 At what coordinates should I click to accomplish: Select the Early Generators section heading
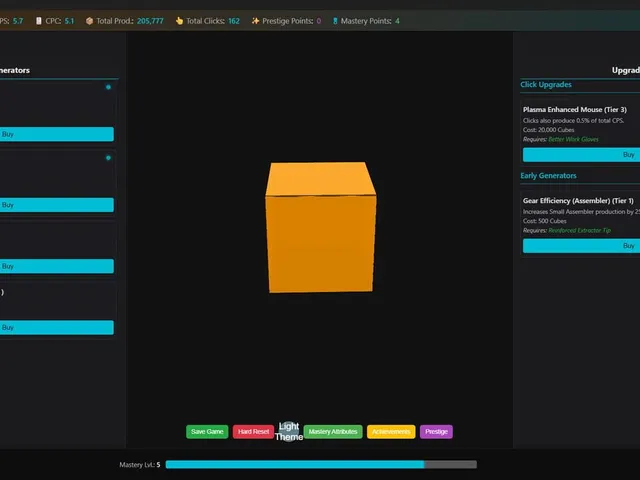548,176
